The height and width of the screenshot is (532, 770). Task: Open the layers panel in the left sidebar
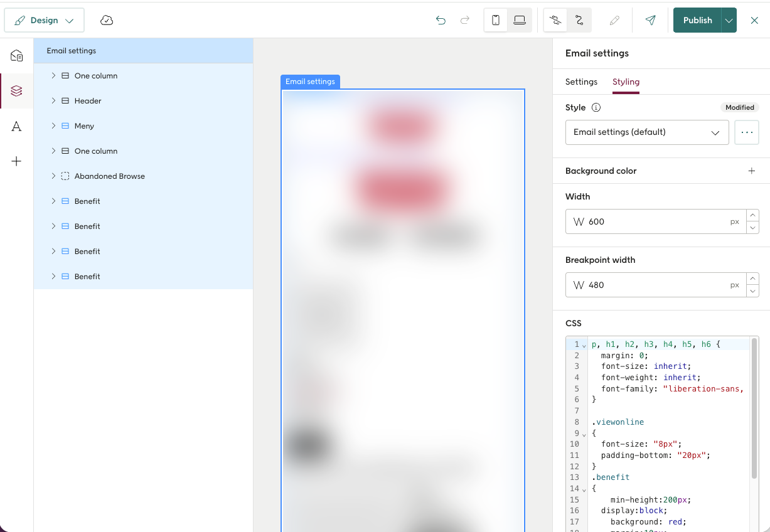click(16, 90)
